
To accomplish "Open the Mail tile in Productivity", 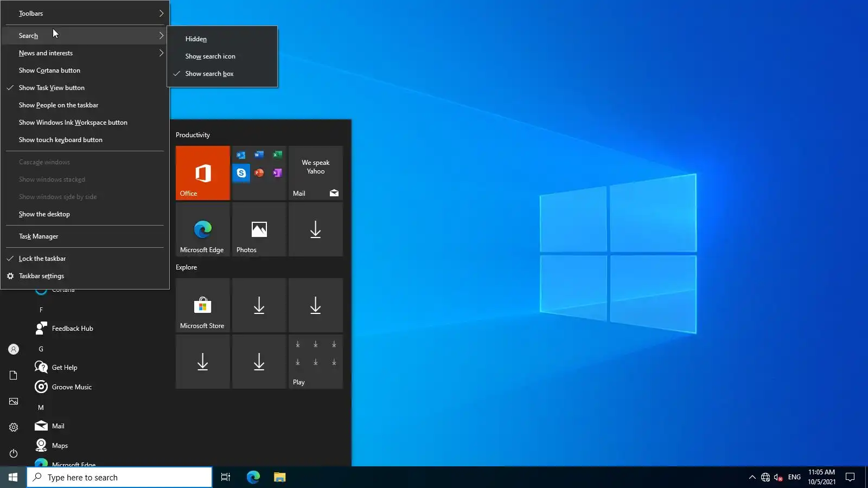I will tap(316, 173).
